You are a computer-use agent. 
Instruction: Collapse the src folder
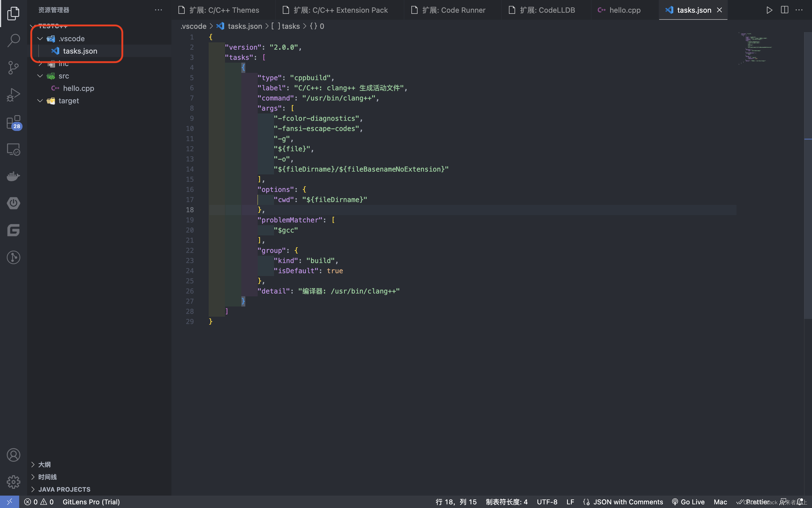tap(40, 76)
